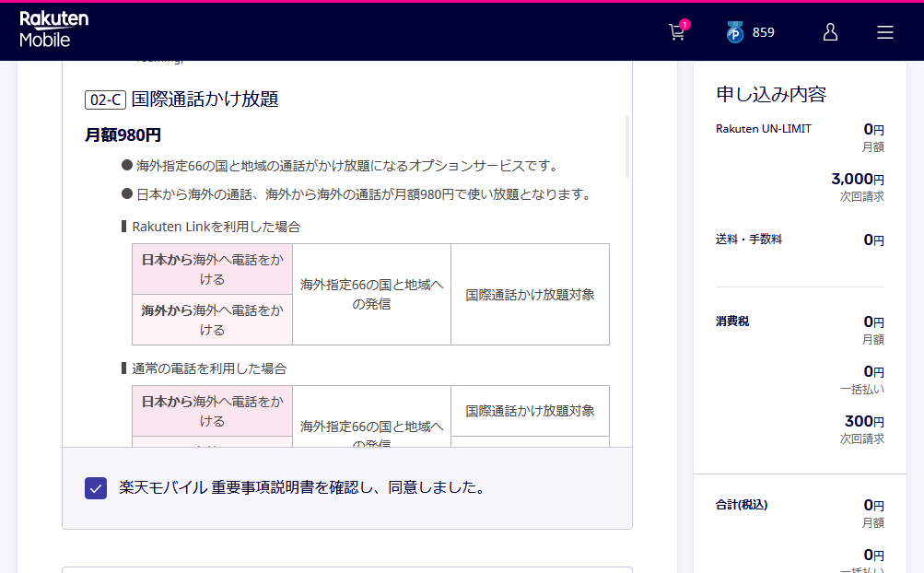Click the 月額980円 price text

[x=123, y=135]
